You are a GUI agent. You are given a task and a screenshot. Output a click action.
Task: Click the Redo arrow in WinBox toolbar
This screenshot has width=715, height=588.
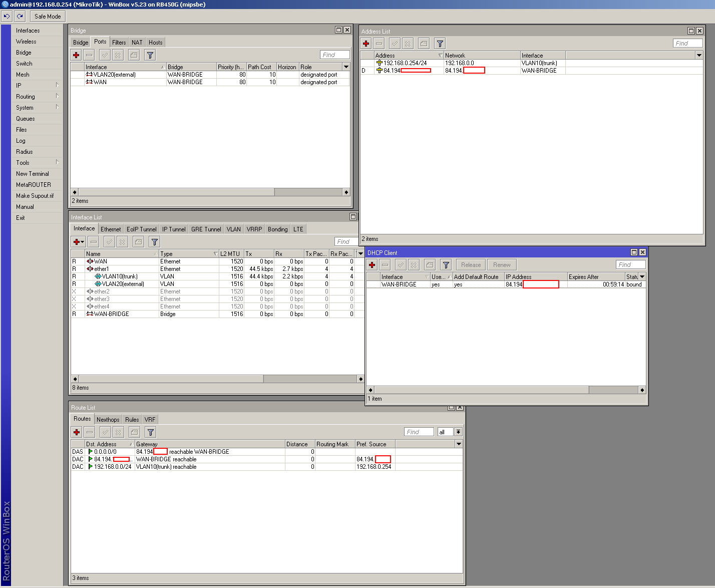tap(20, 16)
